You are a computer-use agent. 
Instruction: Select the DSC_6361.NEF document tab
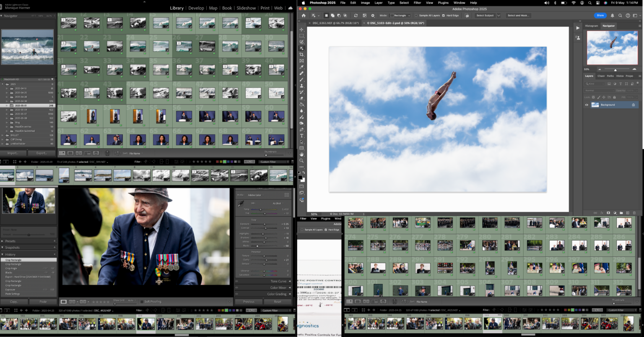[x=335, y=23]
